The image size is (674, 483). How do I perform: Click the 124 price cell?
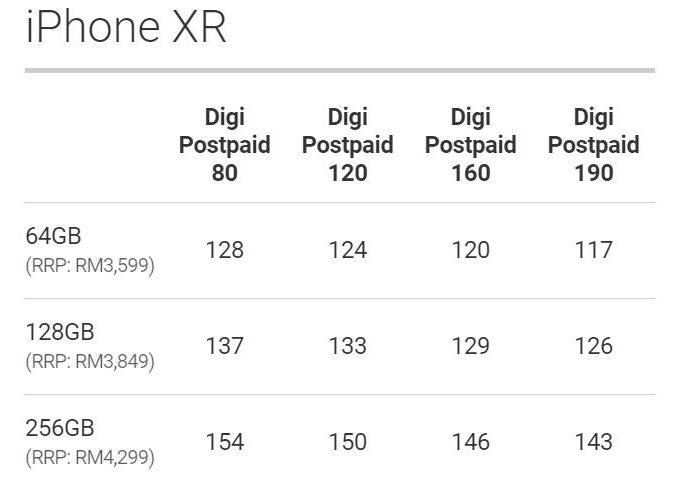pos(347,250)
